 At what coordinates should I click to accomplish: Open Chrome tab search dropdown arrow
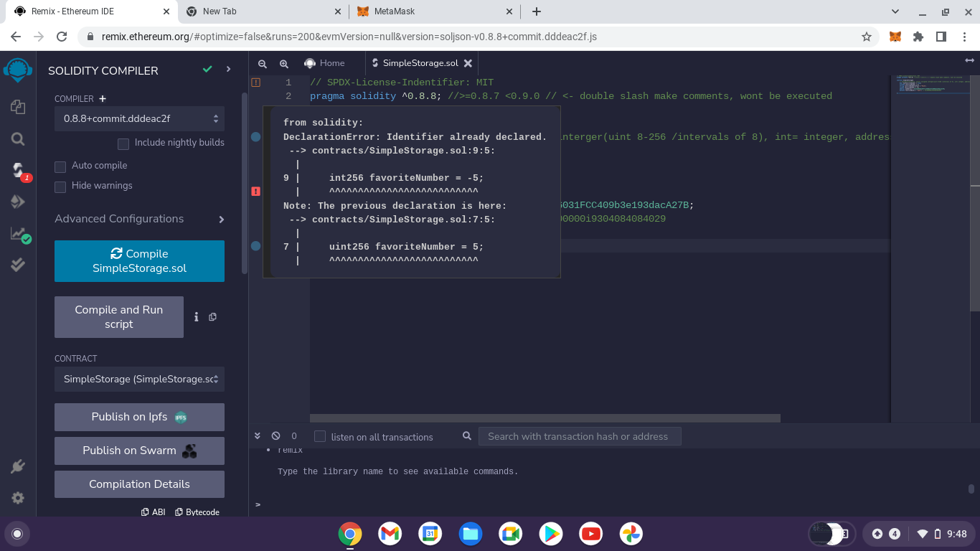[x=895, y=11]
